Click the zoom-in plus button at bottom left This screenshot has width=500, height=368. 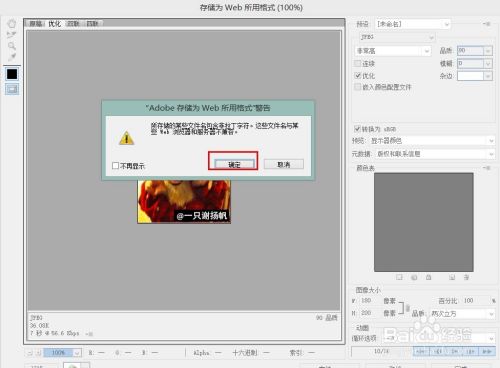(x=38, y=353)
